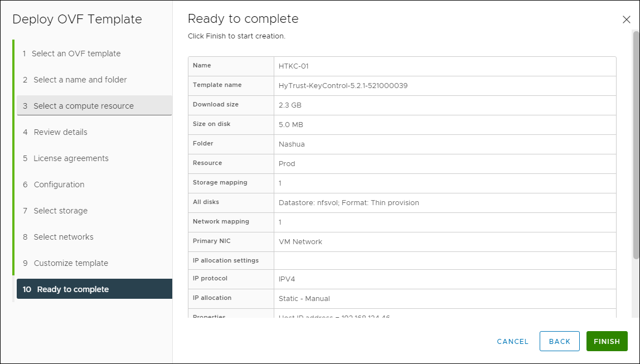This screenshot has width=640, height=364.
Task: Click the Cancel button
Action: 513,342
